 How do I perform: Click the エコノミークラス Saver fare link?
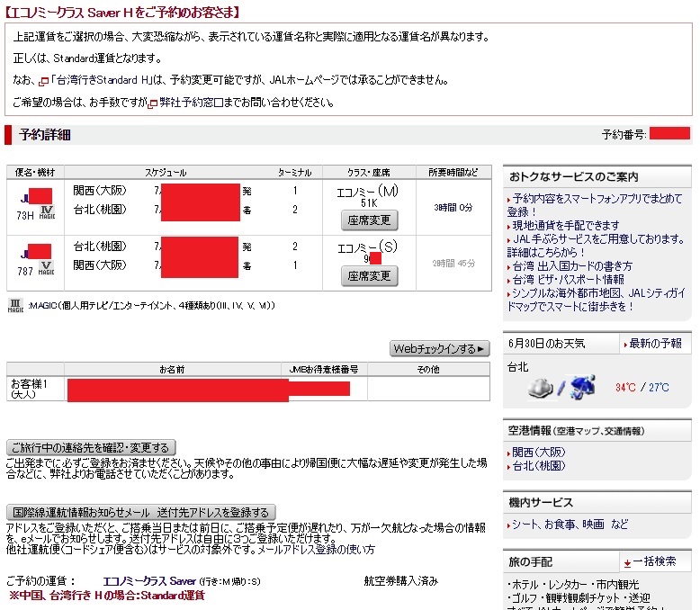tap(149, 581)
